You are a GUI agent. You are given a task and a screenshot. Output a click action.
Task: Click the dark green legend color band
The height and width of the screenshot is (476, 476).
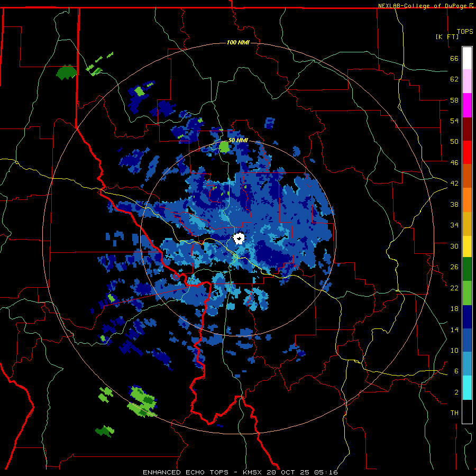467,269
